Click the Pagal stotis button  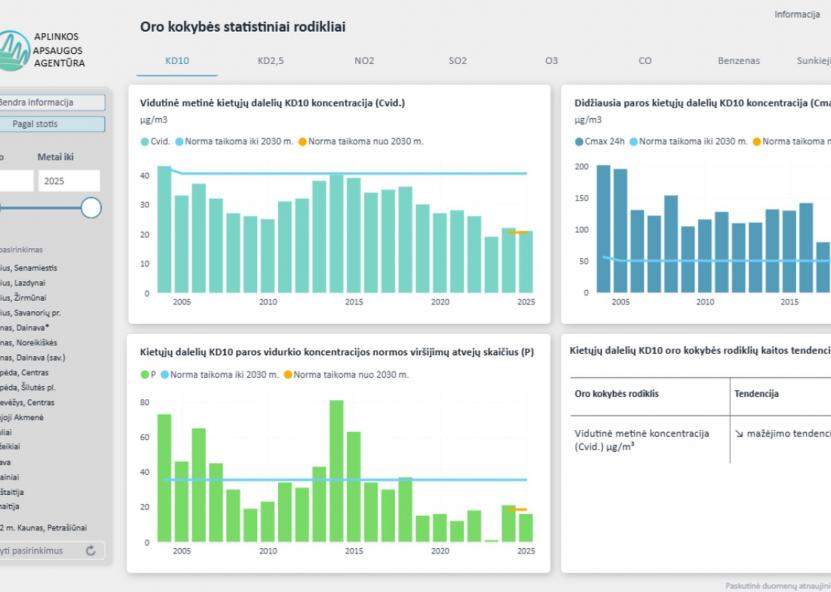pos(52,124)
